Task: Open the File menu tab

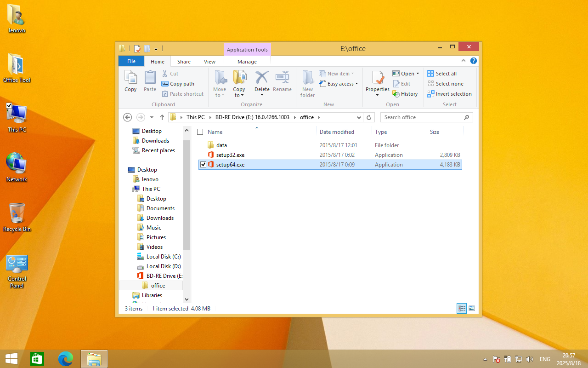Action: coord(131,61)
